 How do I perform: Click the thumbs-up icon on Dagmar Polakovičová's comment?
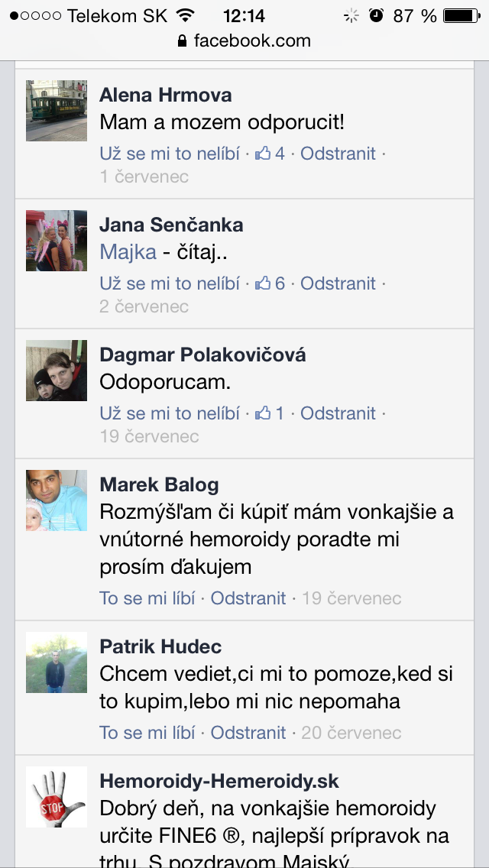coord(263,413)
